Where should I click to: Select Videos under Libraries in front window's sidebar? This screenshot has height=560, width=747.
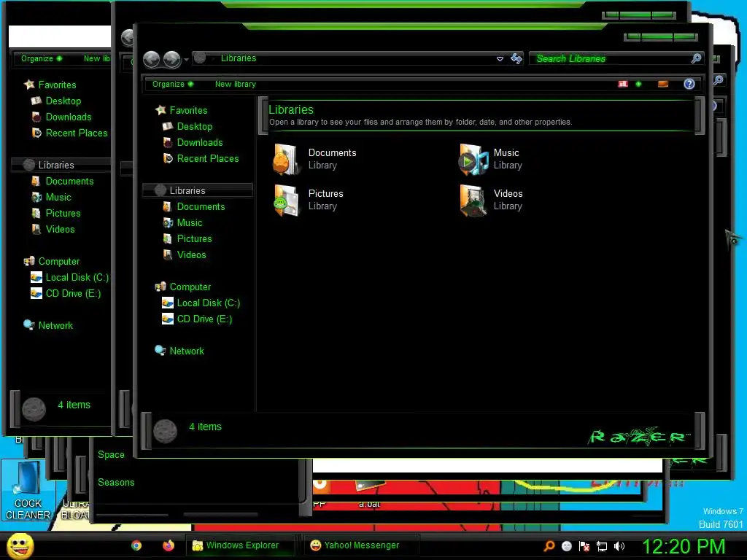[x=191, y=254]
